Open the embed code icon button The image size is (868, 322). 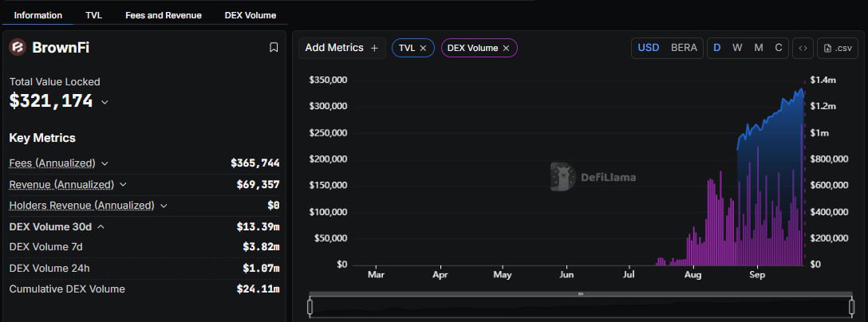pos(803,48)
